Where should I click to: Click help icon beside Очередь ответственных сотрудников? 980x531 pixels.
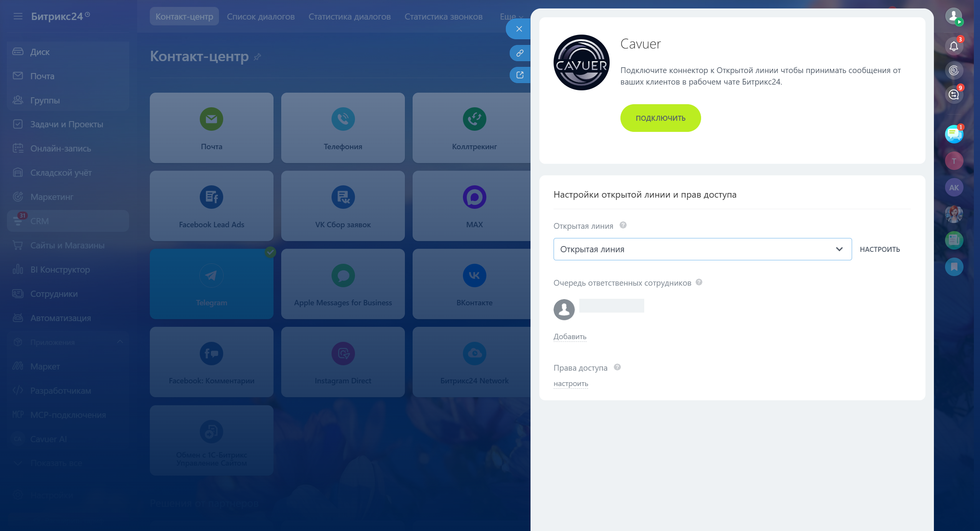click(x=699, y=282)
